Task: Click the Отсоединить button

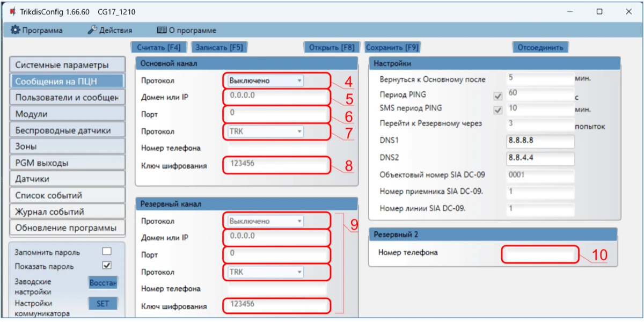Action: 540,47
